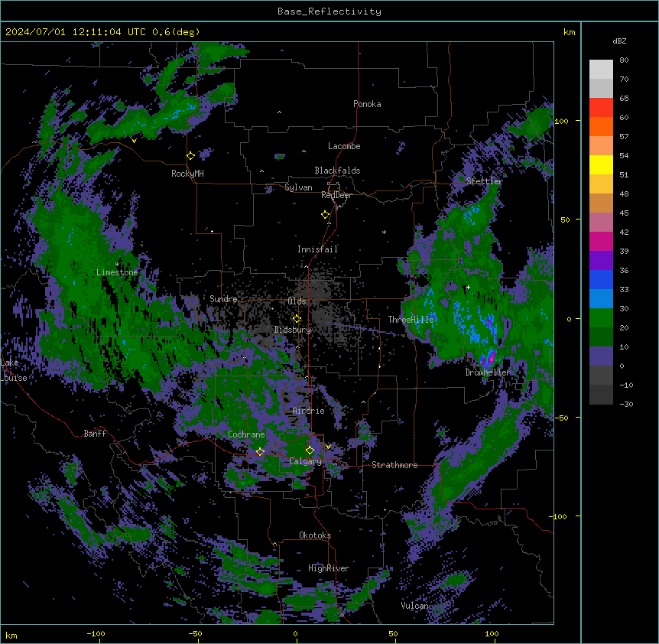Click the asterisk marker above Limestone label
The height and width of the screenshot is (644, 659).
coord(117,265)
